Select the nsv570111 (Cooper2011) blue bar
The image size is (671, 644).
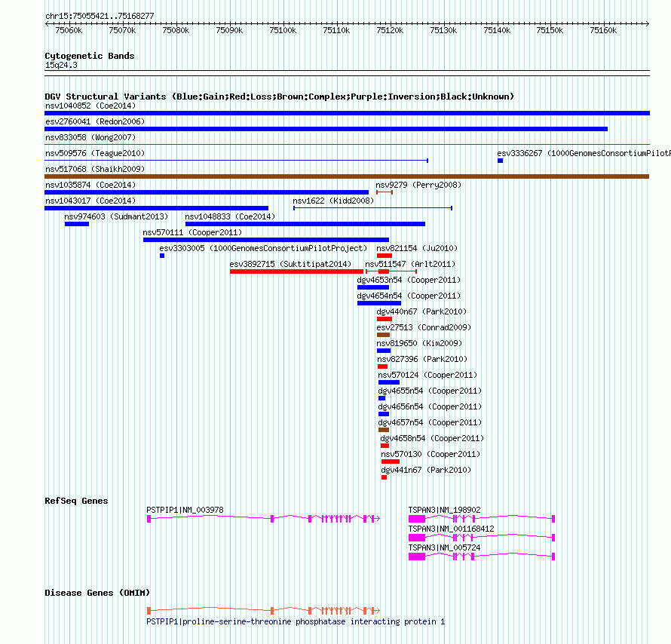pyautogui.click(x=265, y=240)
